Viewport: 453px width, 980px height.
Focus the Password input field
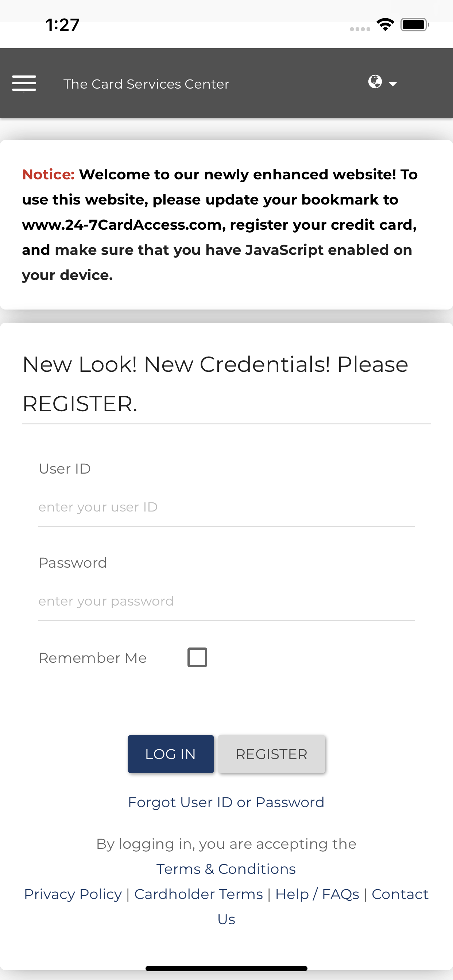tap(226, 602)
